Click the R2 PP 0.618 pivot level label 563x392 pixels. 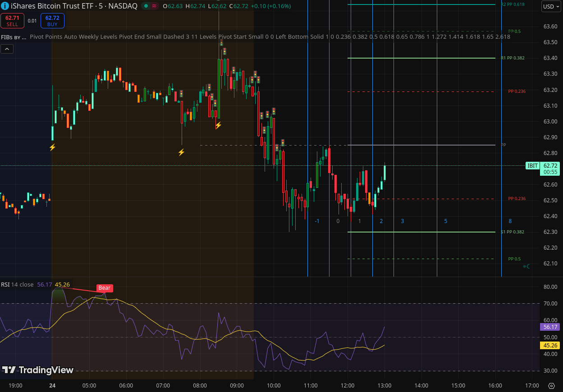pos(513,4)
